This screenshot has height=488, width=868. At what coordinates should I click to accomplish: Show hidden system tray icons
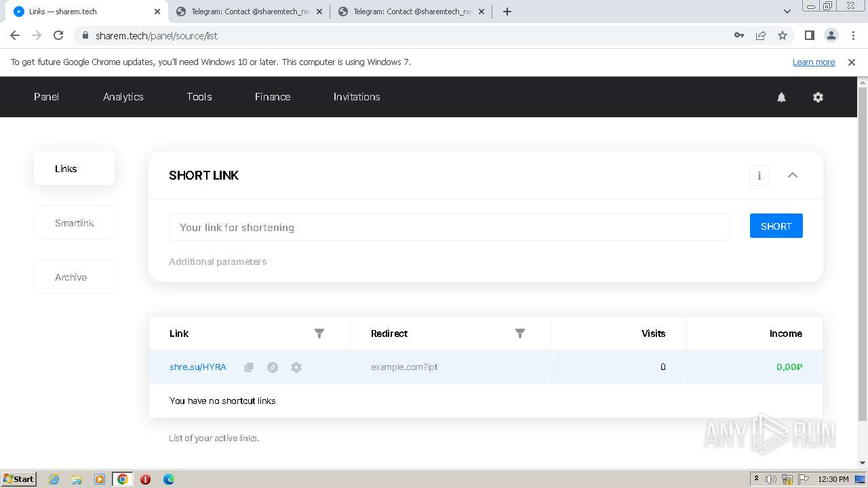(x=756, y=479)
